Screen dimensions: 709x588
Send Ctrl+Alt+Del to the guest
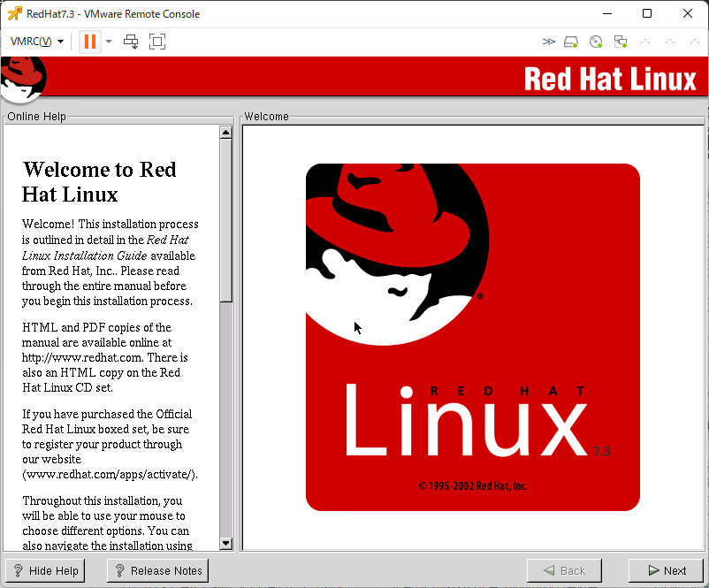click(131, 42)
